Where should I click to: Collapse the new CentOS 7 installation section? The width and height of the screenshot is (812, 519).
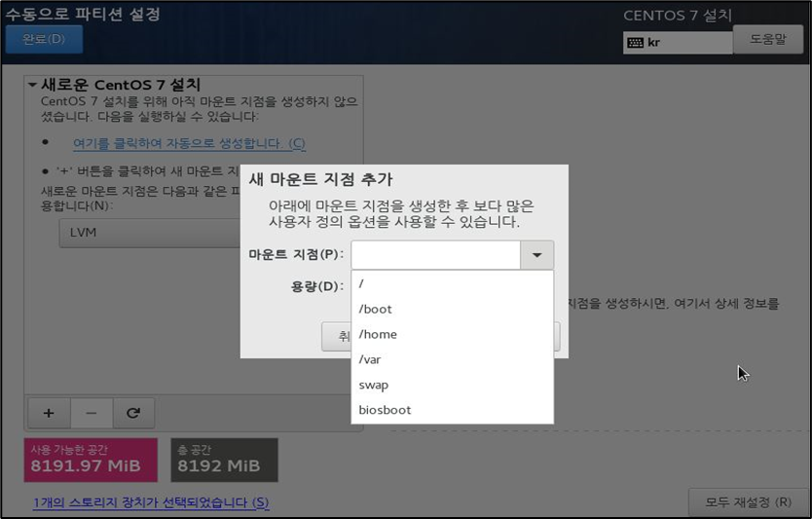33,85
